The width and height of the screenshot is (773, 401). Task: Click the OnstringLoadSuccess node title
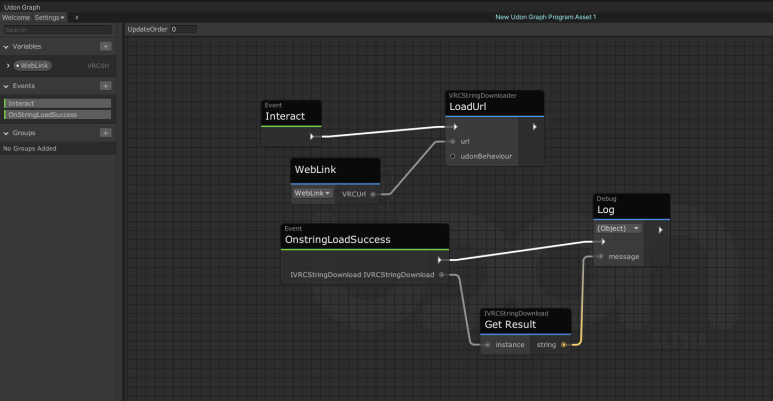[x=338, y=240]
